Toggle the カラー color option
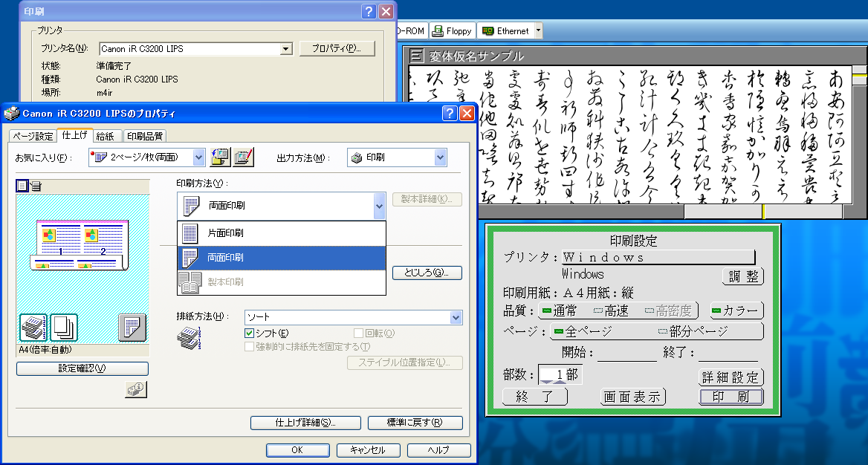The height and width of the screenshot is (465, 868). (736, 310)
